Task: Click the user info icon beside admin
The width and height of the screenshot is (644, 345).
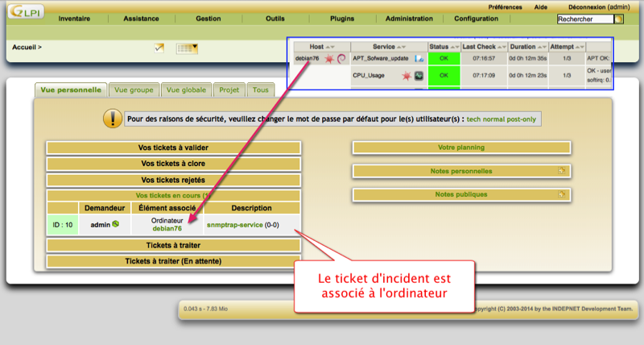Action: coord(116,223)
